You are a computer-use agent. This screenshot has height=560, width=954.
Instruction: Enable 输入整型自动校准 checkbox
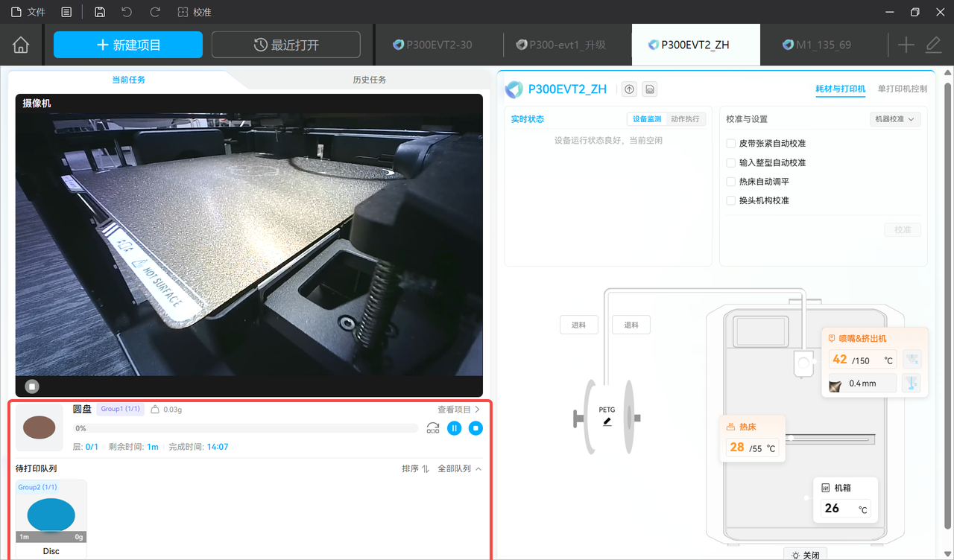point(731,162)
